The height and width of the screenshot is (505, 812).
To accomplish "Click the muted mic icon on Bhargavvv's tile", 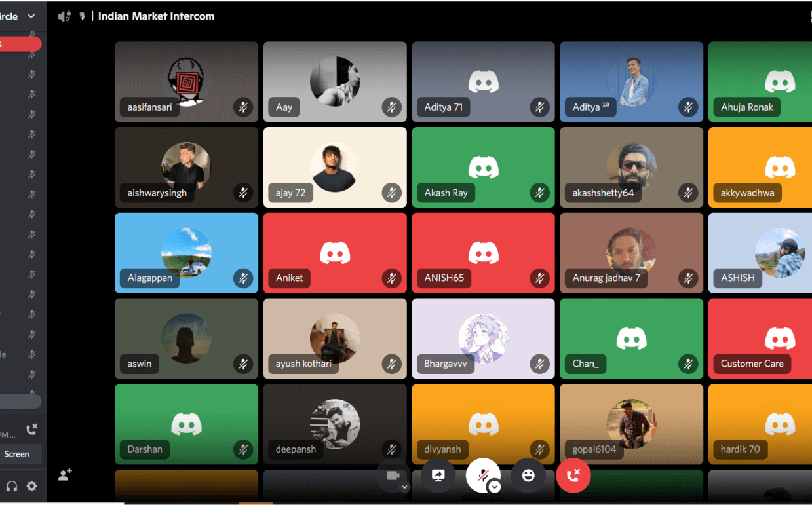I will coord(539,364).
